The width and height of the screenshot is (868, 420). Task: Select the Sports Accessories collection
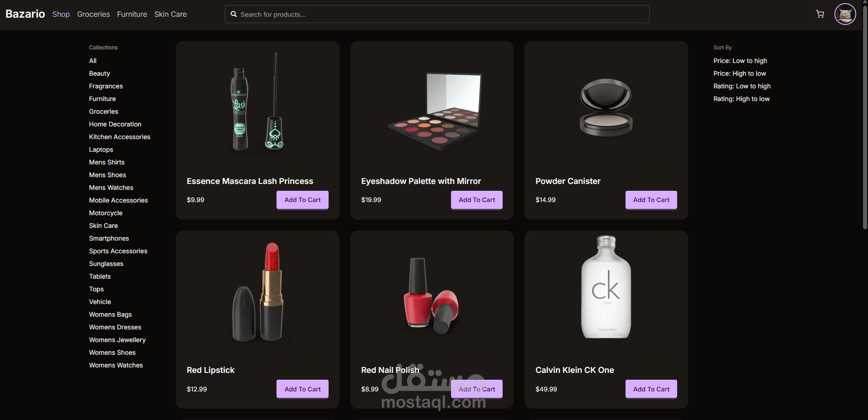point(118,251)
